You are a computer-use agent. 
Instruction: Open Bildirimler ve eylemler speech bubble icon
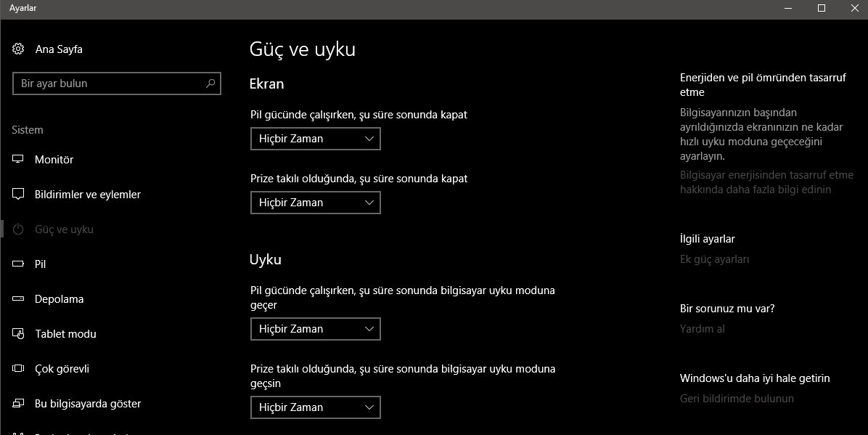pyautogui.click(x=18, y=194)
